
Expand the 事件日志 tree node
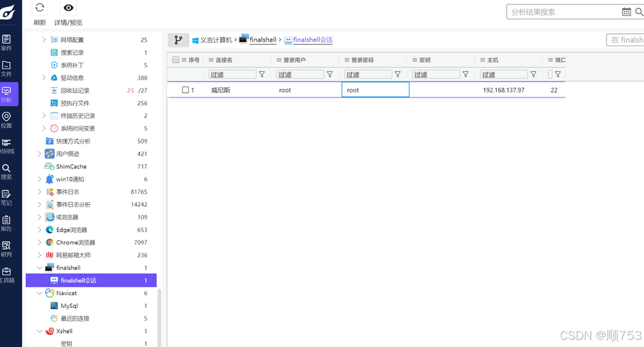tap(39, 192)
